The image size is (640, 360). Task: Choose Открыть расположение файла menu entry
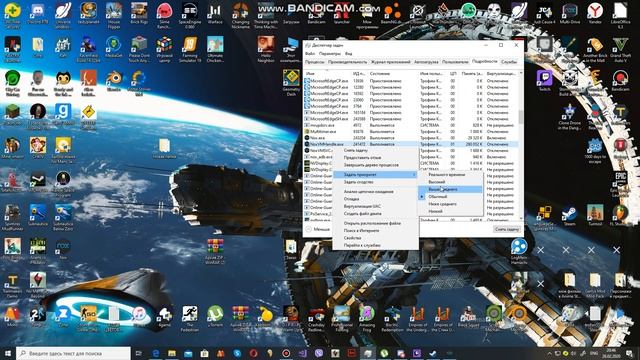click(376, 223)
